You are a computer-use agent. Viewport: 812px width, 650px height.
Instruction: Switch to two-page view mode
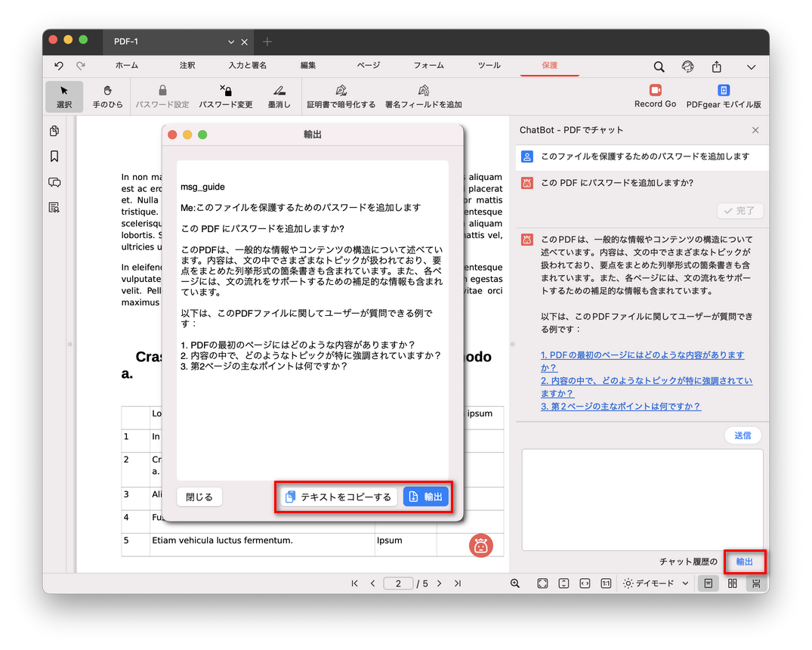click(x=732, y=583)
